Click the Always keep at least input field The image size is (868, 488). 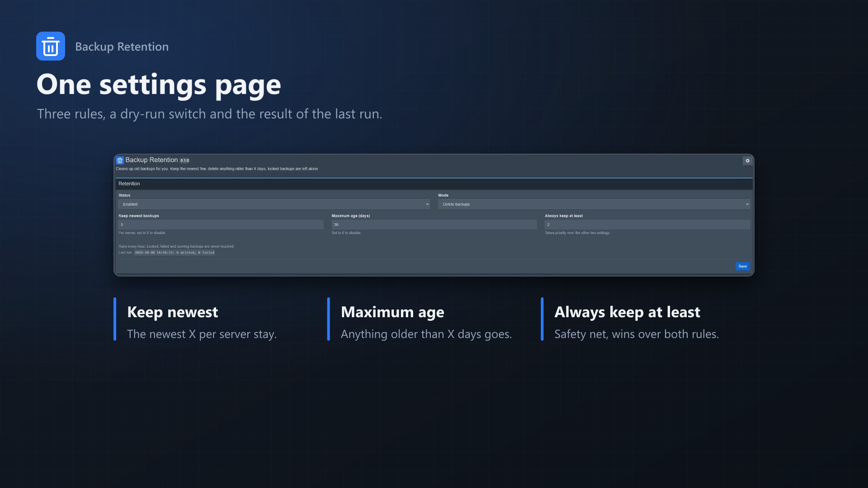pyautogui.click(x=647, y=225)
